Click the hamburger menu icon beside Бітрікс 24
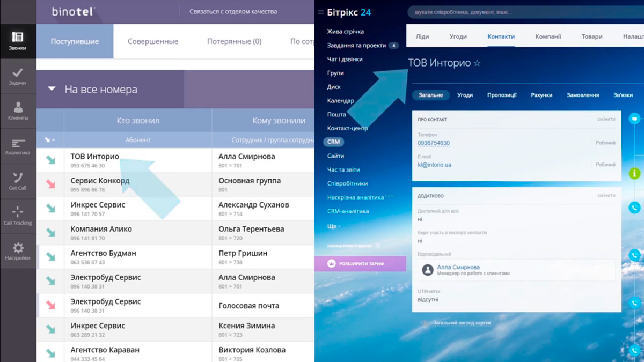This screenshot has height=362, width=644. pyautogui.click(x=321, y=12)
